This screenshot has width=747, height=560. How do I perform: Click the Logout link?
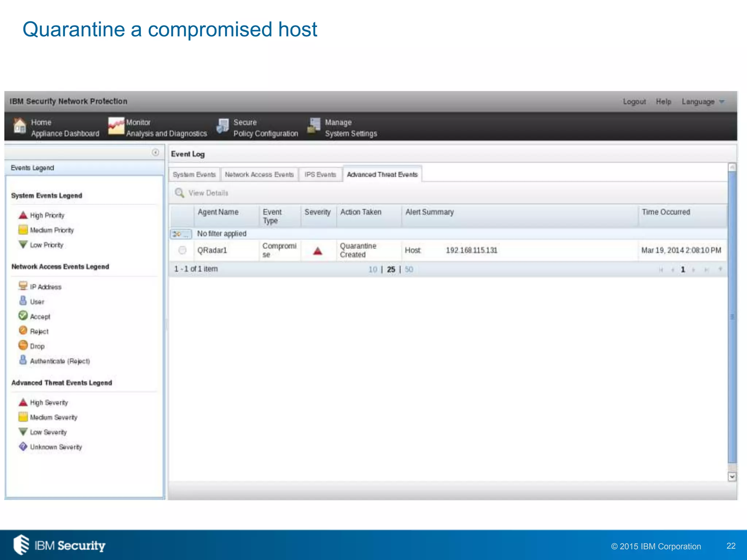coord(634,102)
